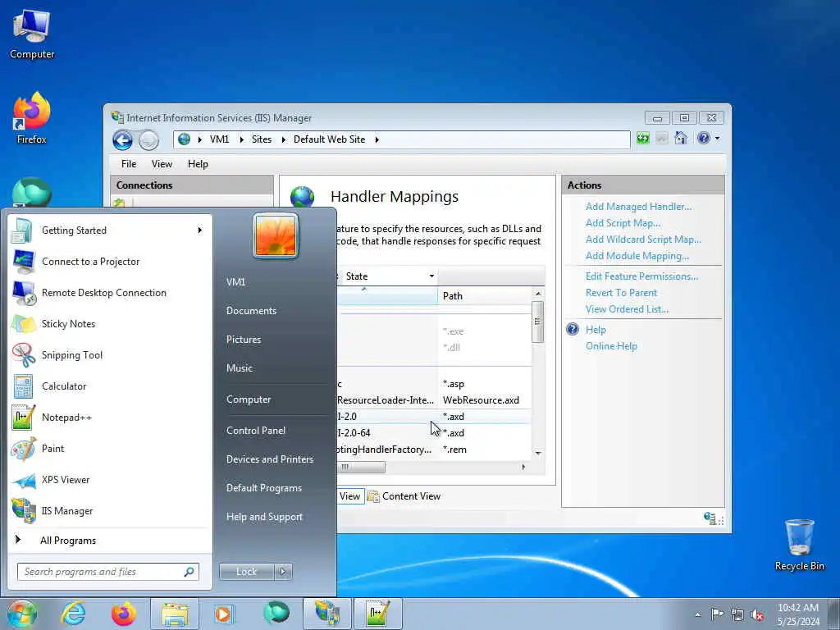Expand the Getting Started submenu arrow

click(200, 231)
